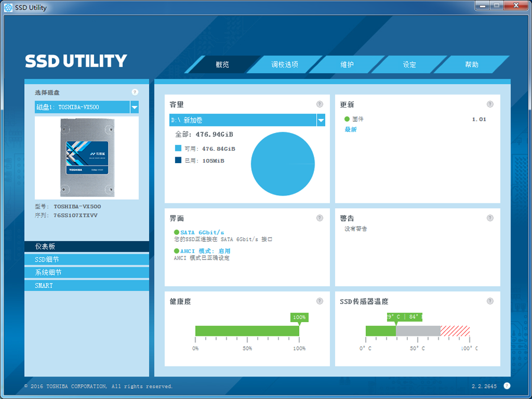Viewport: 532px width, 399px height.
Task: Open 系统细节 in the sidebar
Action: pos(86,273)
